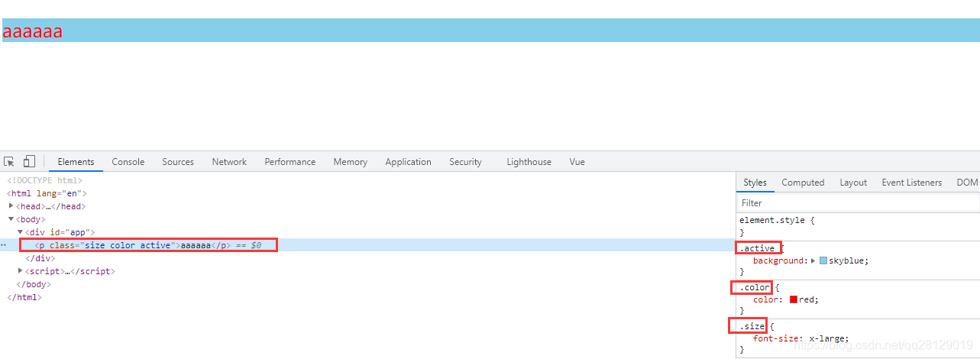Switch to the Computed sidebar tab
980x359 pixels.
803,183
